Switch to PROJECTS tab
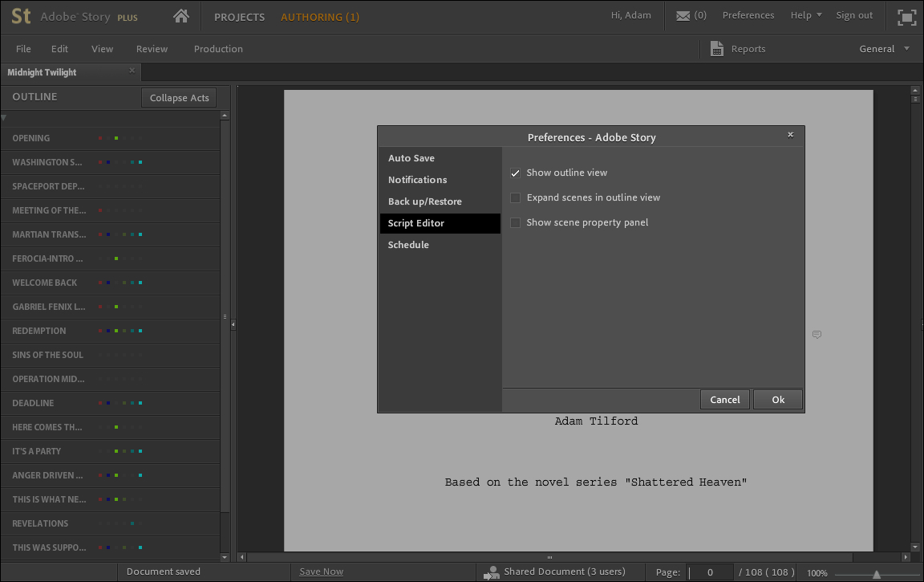Viewport: 924px width, 582px height. click(x=239, y=17)
